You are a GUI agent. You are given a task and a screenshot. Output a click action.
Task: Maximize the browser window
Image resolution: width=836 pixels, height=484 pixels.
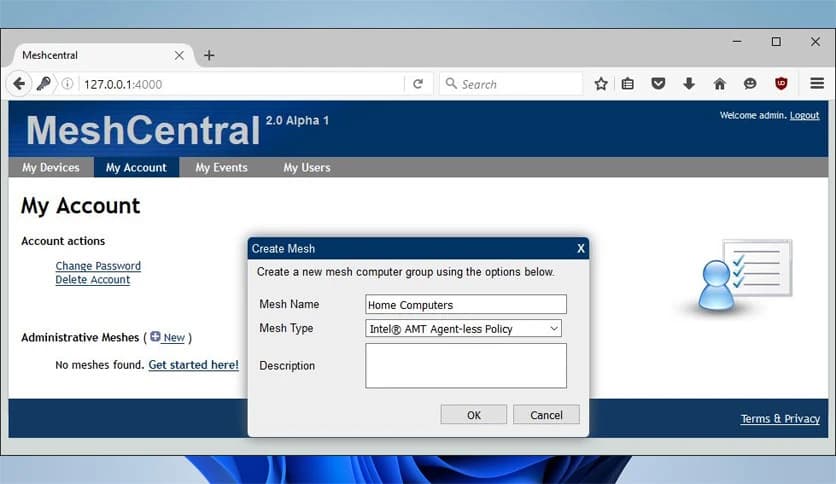click(x=776, y=42)
